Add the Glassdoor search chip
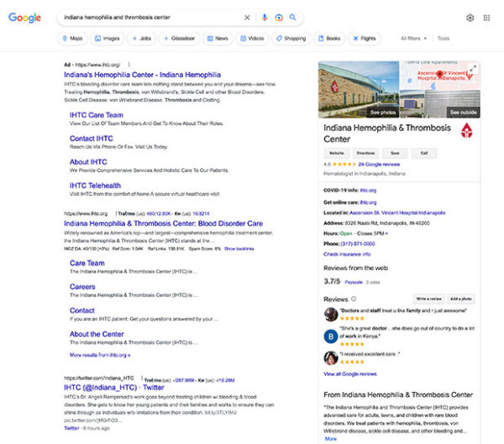This screenshot has height=444, width=504. click(x=180, y=39)
